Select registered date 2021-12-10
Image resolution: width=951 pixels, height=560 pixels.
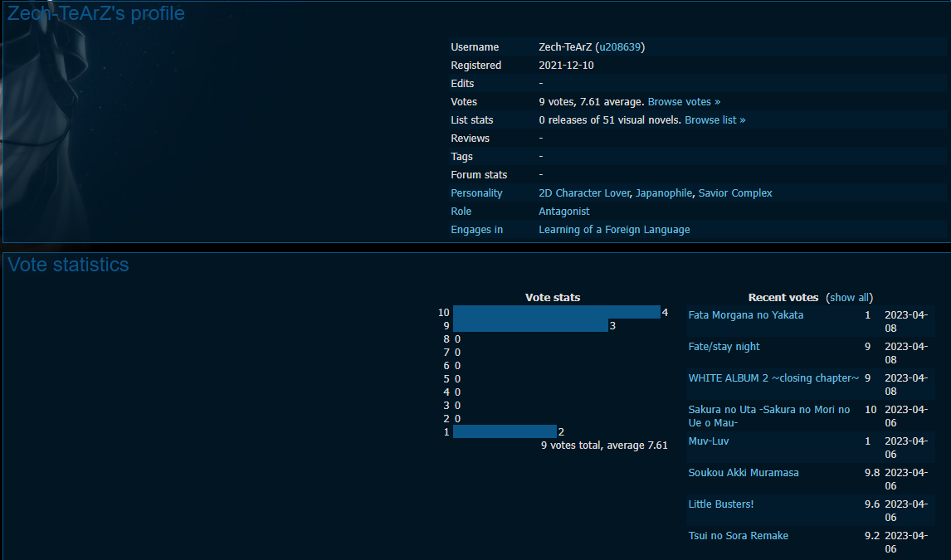[x=566, y=66]
